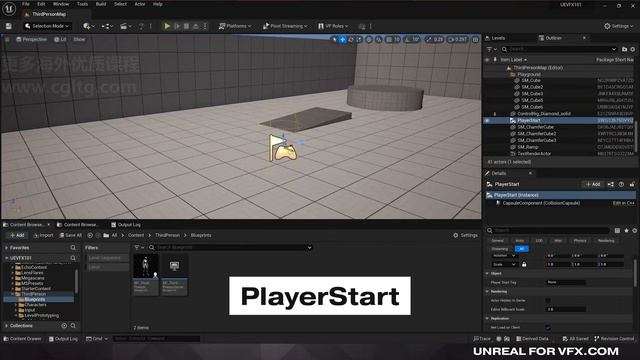Choose the Rotate gizmo tool
640x360 pixels.
coord(351,40)
